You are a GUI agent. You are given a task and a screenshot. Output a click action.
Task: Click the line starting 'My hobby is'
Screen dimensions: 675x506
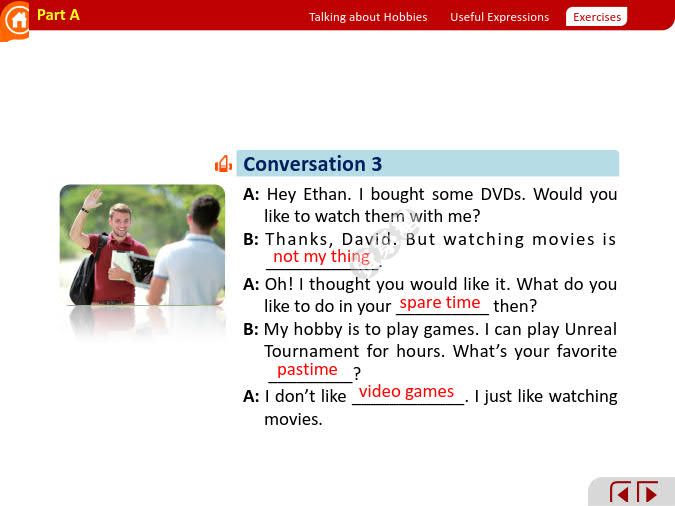[440, 329]
